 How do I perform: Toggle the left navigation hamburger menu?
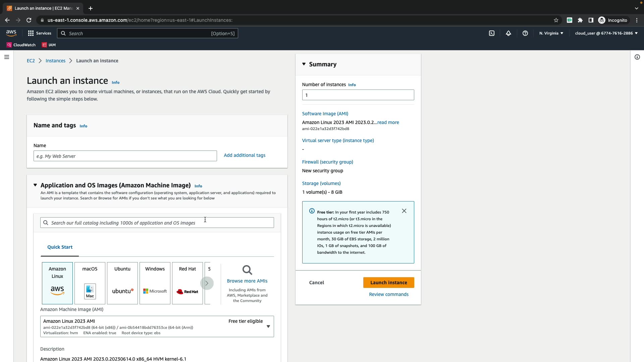6,57
